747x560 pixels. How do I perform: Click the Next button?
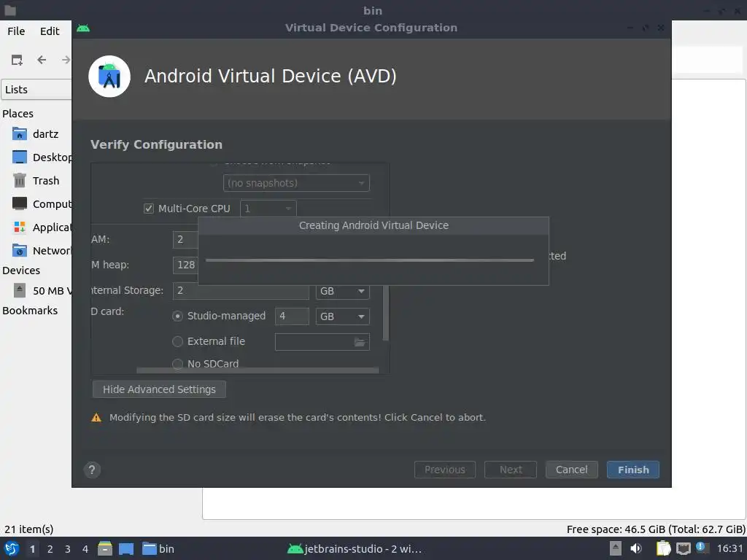point(511,470)
